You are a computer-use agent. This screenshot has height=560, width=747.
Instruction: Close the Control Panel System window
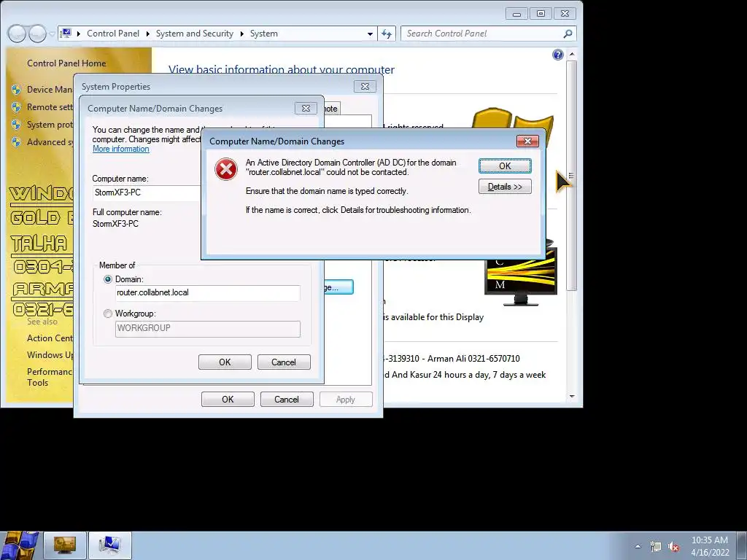tap(565, 14)
